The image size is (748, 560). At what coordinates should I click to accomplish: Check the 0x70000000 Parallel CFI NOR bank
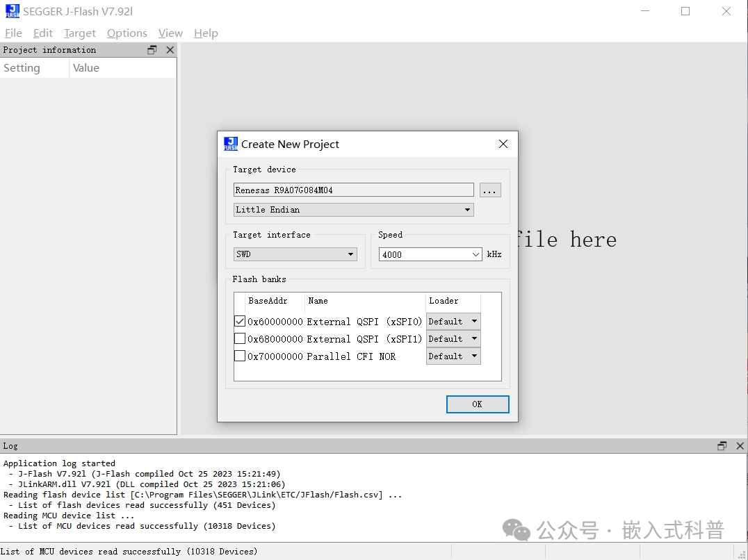(x=240, y=356)
